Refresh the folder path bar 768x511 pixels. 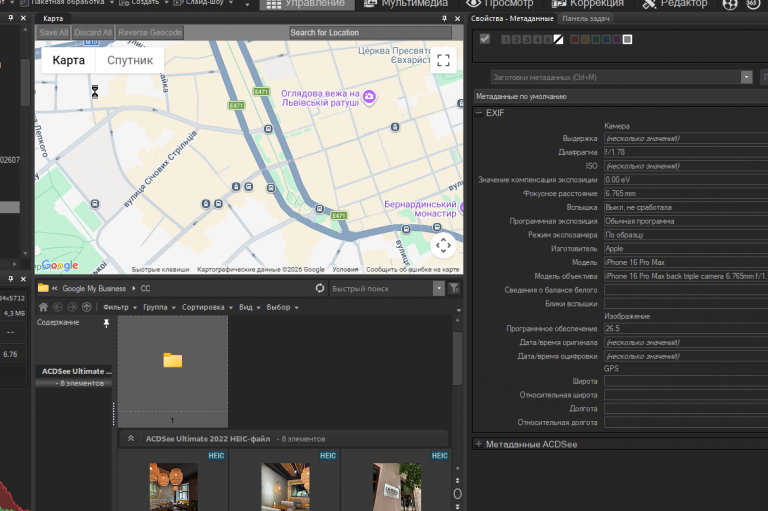(x=320, y=288)
